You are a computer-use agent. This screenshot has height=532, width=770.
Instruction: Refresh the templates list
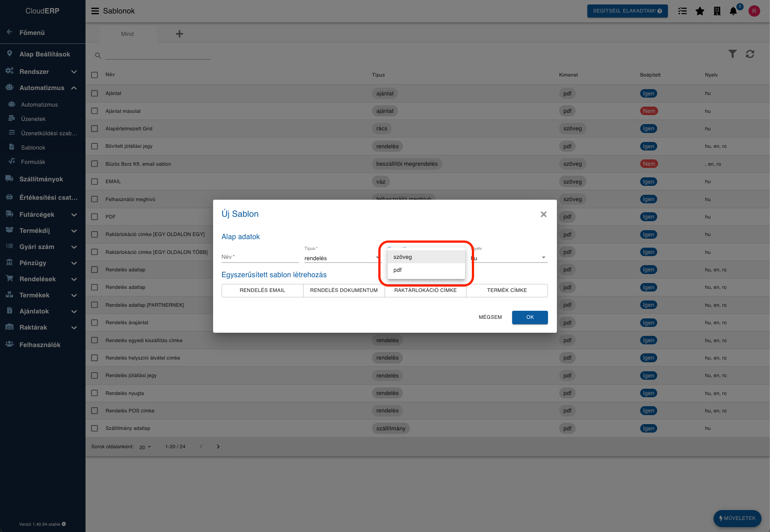coord(750,54)
